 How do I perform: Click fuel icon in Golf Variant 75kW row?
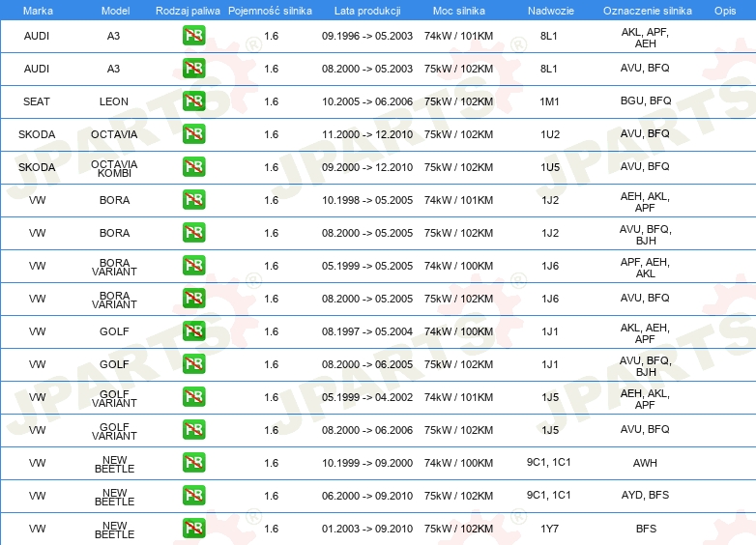click(193, 429)
